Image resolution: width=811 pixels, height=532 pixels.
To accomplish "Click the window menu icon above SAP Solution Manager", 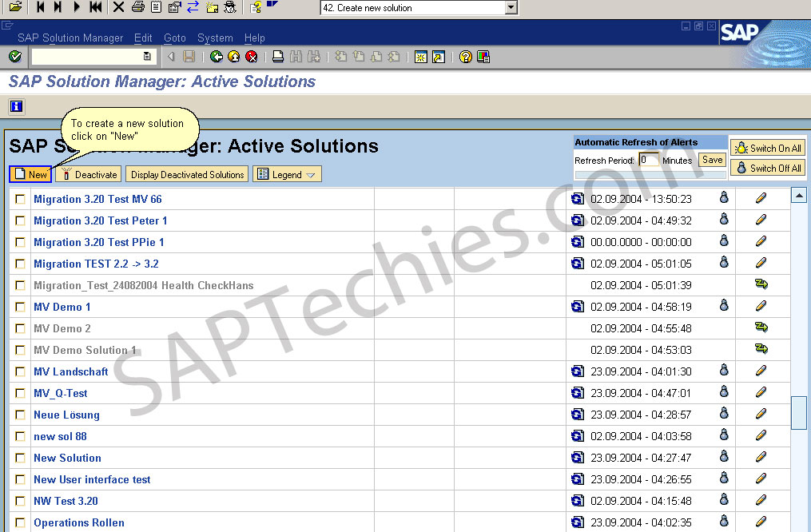I will coord(7,24).
